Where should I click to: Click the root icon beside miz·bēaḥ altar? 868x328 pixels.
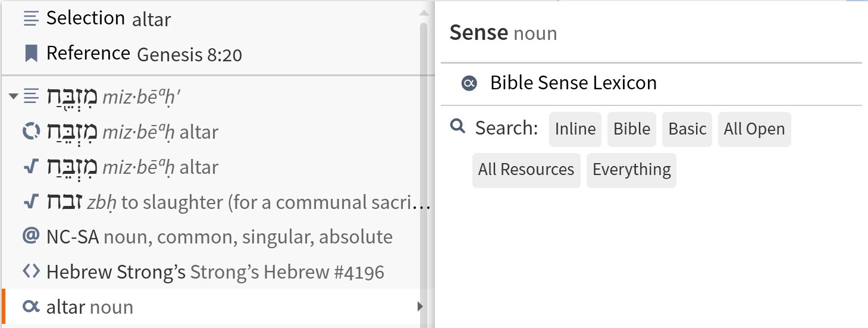pos(30,167)
